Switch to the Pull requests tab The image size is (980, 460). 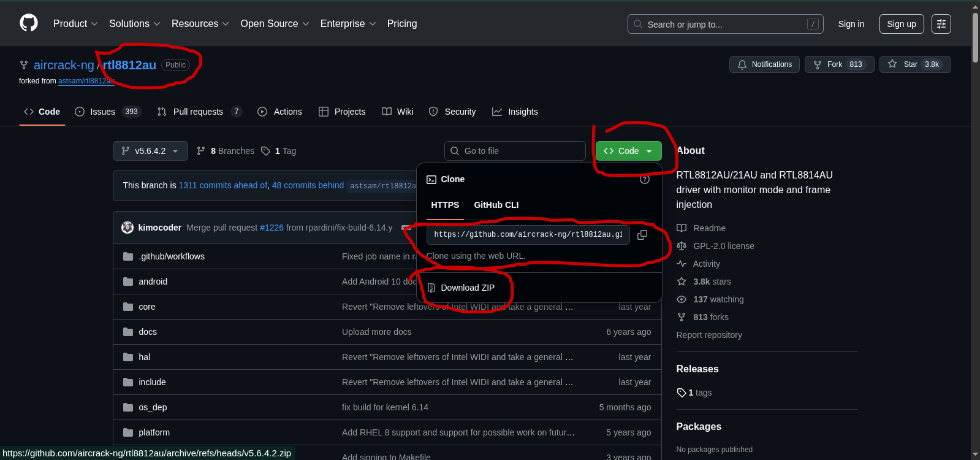pos(200,112)
